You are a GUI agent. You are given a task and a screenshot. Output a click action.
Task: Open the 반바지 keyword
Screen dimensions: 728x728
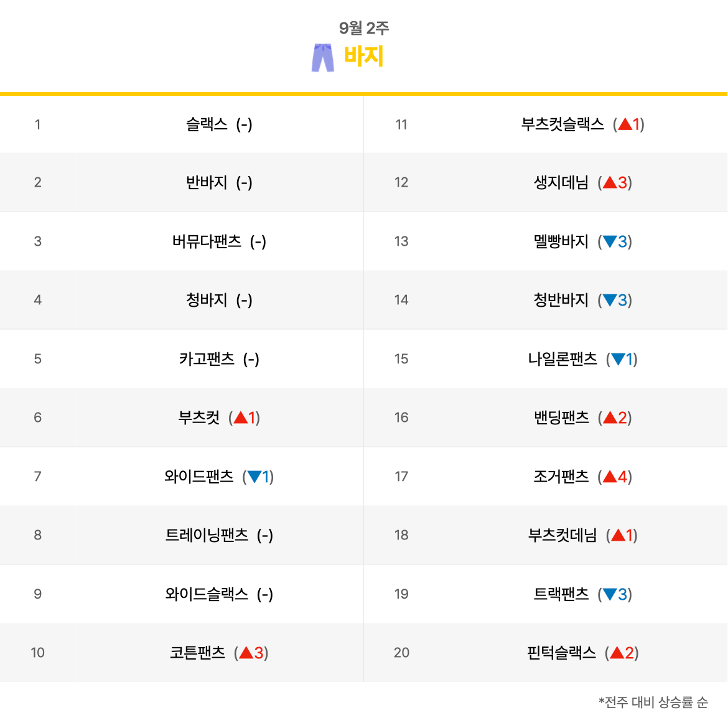click(207, 182)
